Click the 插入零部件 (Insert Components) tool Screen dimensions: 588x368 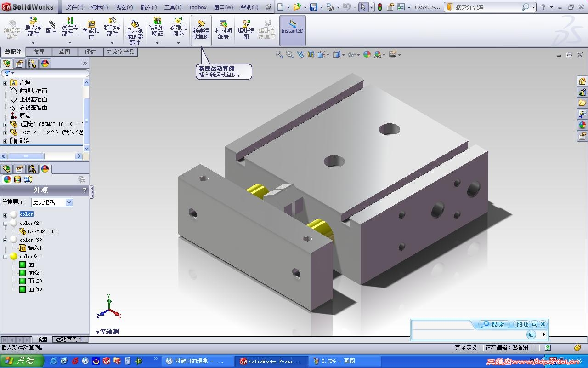[33, 27]
